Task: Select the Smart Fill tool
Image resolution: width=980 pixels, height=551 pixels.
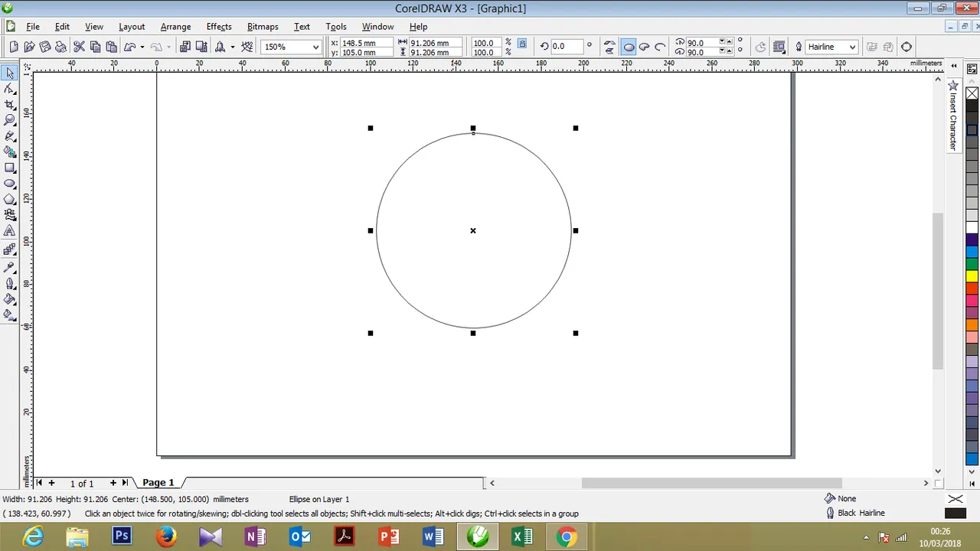Action: tap(10, 152)
